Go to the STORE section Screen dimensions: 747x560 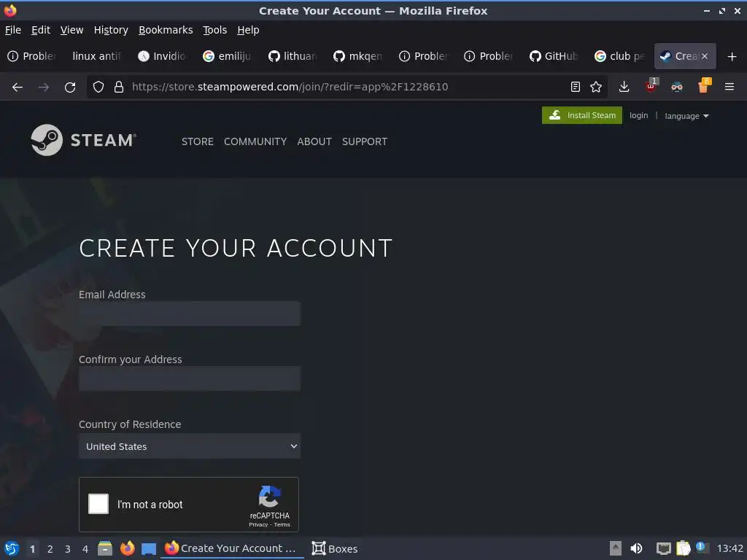197,141
